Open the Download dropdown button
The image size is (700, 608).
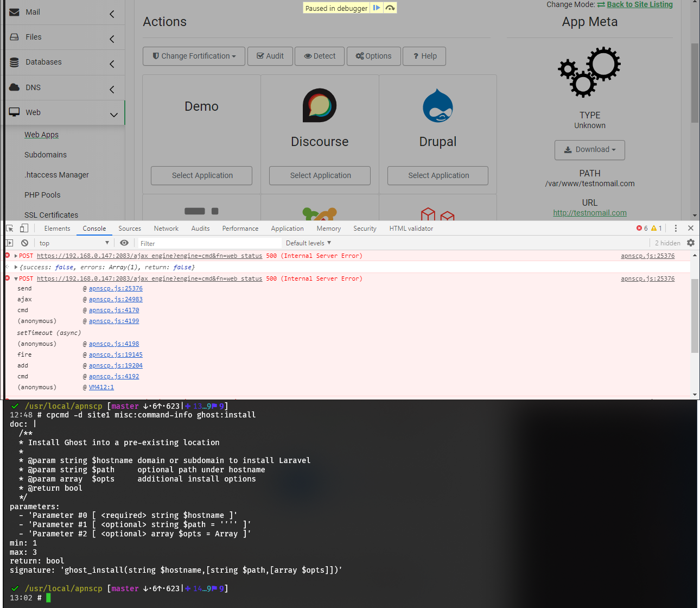point(590,150)
